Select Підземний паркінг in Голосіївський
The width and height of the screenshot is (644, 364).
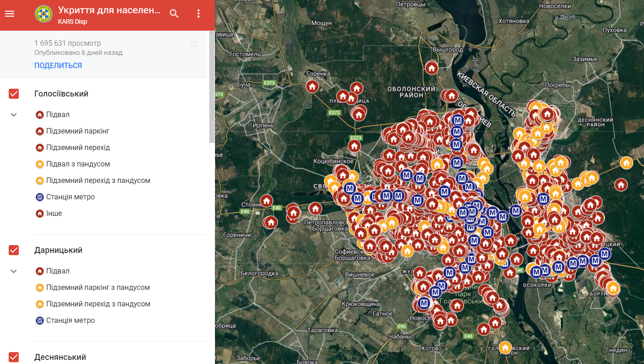pos(77,131)
